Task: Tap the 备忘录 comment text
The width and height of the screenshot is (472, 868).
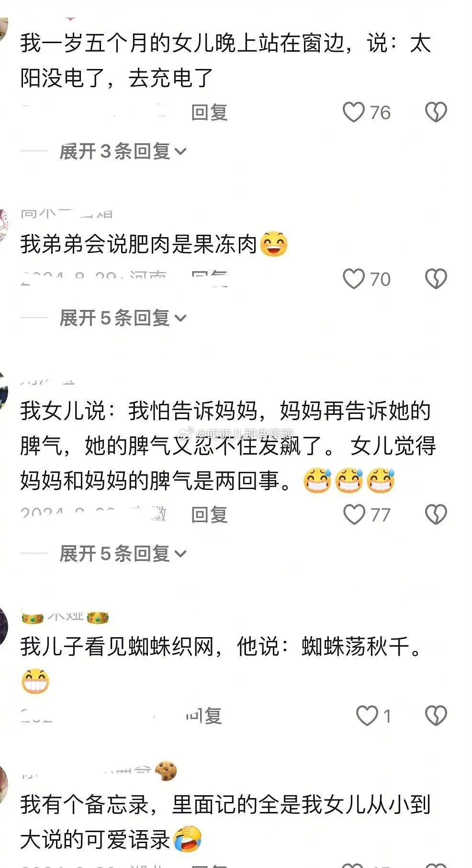Action: click(225, 822)
